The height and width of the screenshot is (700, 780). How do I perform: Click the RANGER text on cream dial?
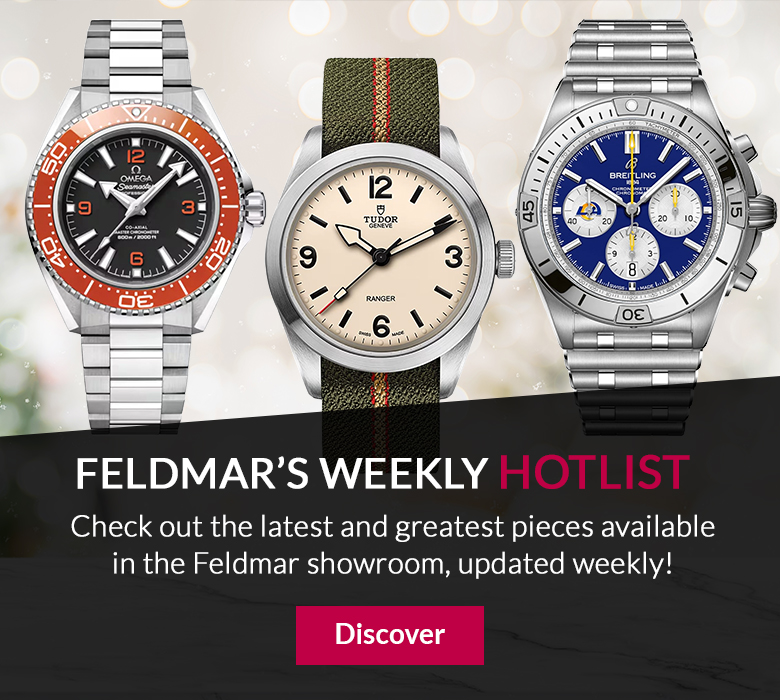point(381,299)
